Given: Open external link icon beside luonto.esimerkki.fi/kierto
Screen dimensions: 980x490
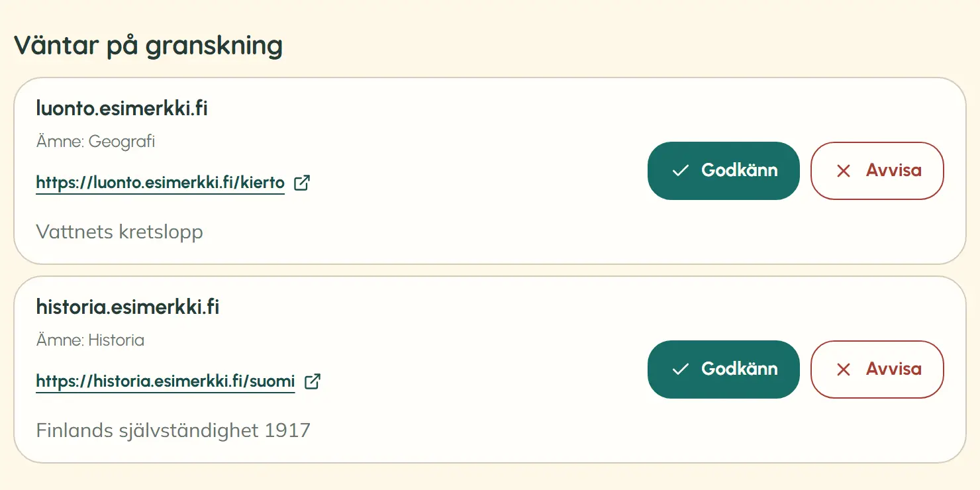Looking at the screenshot, I should [302, 183].
